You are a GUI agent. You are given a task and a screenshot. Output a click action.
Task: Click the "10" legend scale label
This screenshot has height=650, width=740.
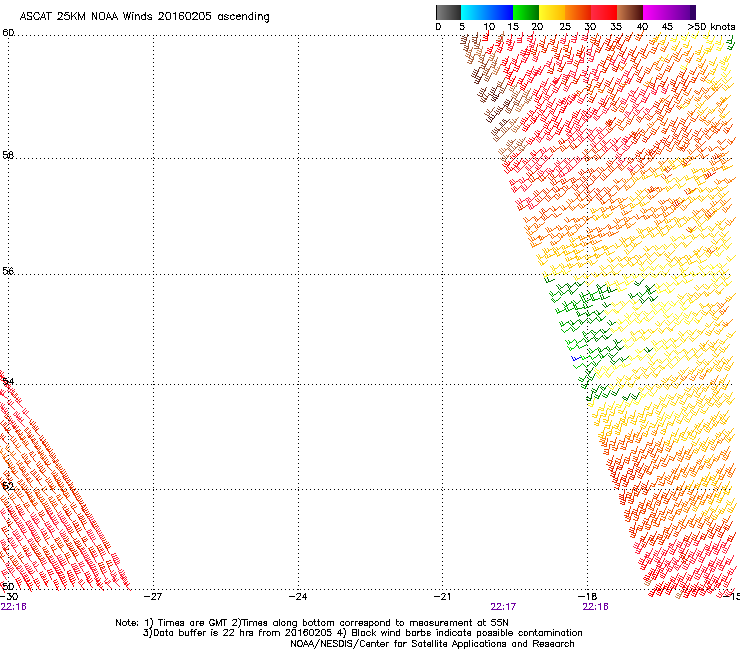(x=489, y=27)
